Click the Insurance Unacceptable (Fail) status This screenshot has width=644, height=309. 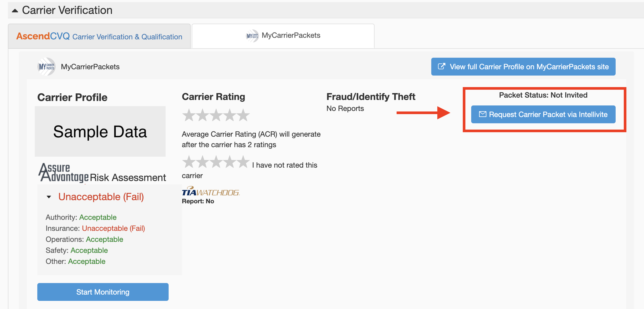[x=113, y=228]
